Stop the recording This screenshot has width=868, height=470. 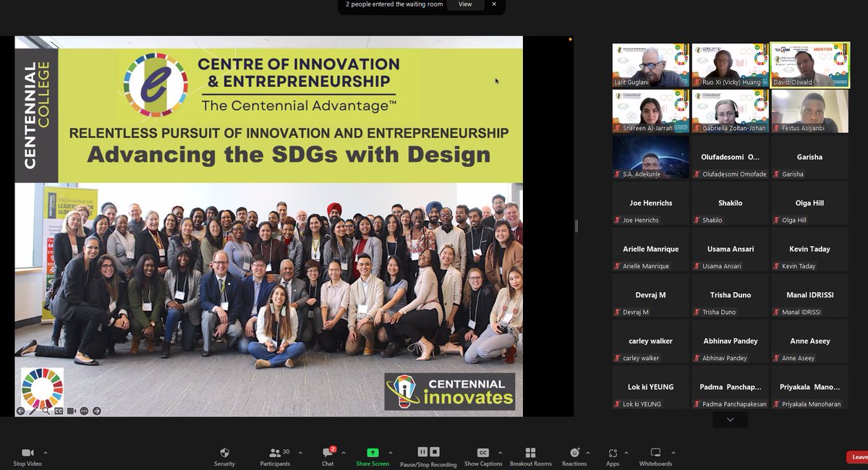pos(435,452)
